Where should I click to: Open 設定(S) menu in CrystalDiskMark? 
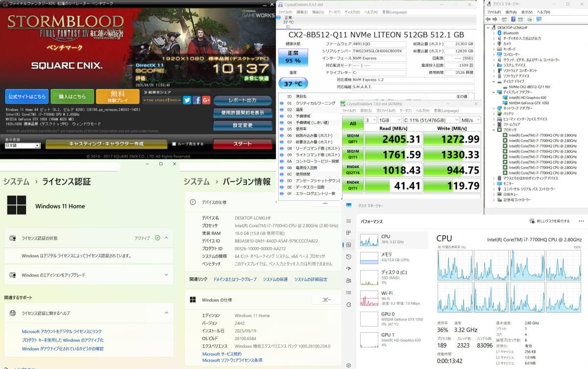tap(367, 111)
